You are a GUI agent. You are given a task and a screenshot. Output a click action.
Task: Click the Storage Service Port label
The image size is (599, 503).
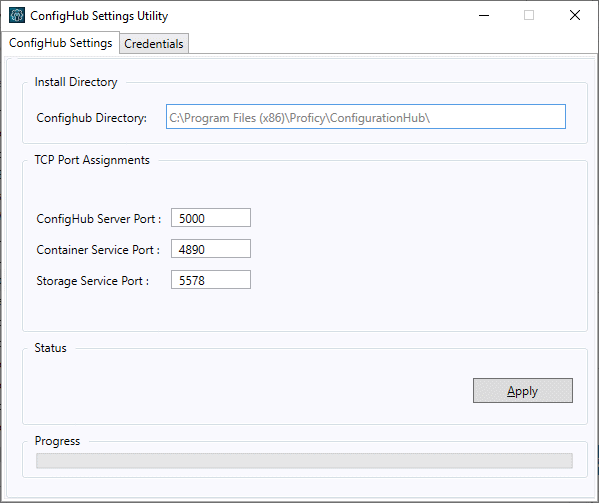[x=92, y=281]
